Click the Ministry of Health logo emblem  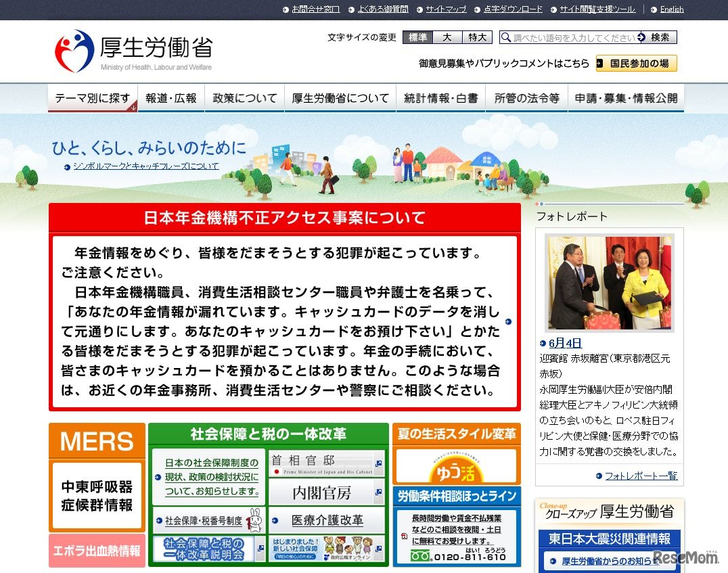tap(74, 51)
